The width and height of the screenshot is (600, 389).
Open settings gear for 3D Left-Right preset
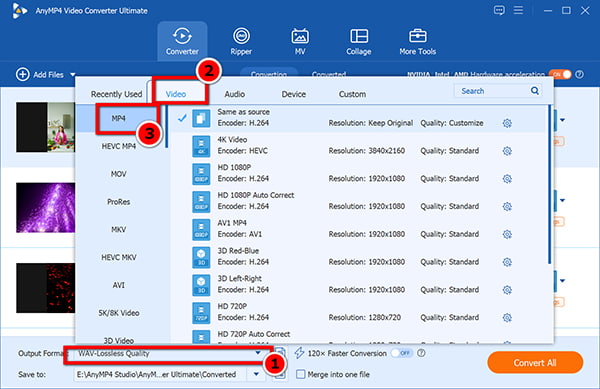(507, 290)
